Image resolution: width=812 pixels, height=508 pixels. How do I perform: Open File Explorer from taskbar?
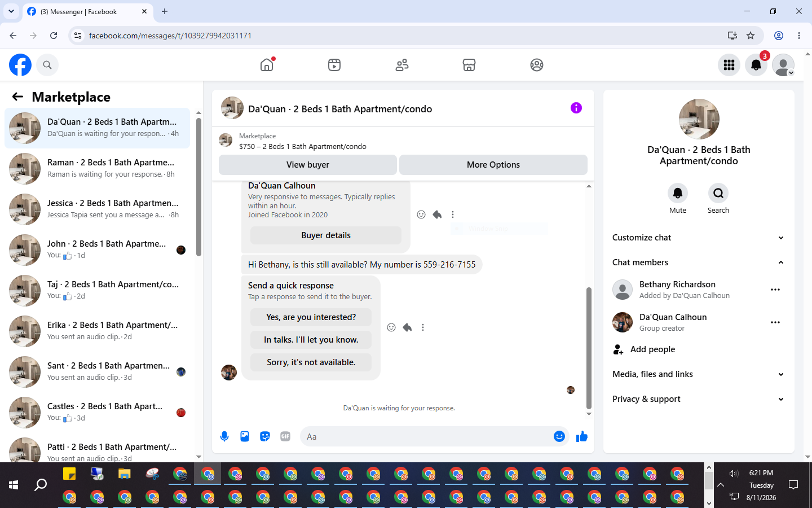tap(125, 474)
